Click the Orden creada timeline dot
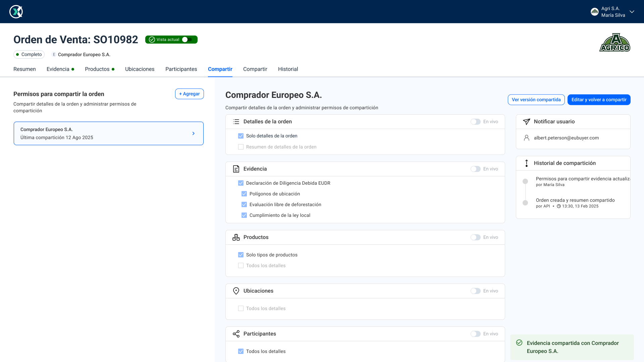 coord(525,203)
